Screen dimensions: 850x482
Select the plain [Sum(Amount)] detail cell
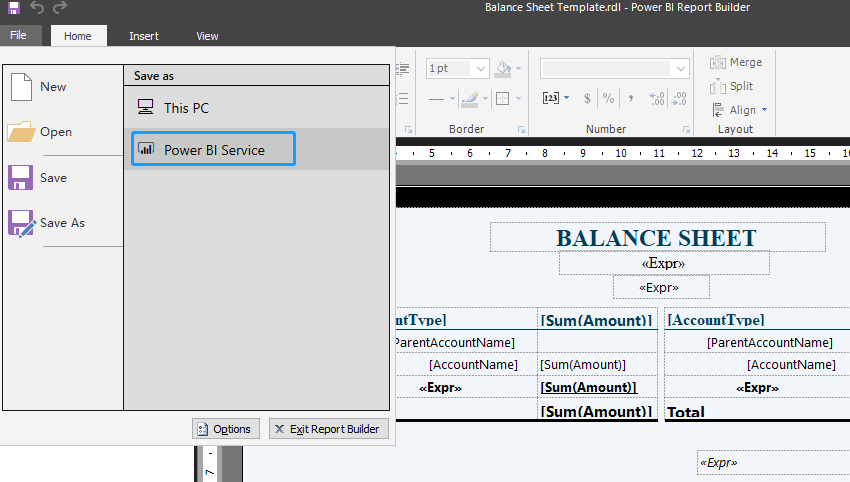597,364
